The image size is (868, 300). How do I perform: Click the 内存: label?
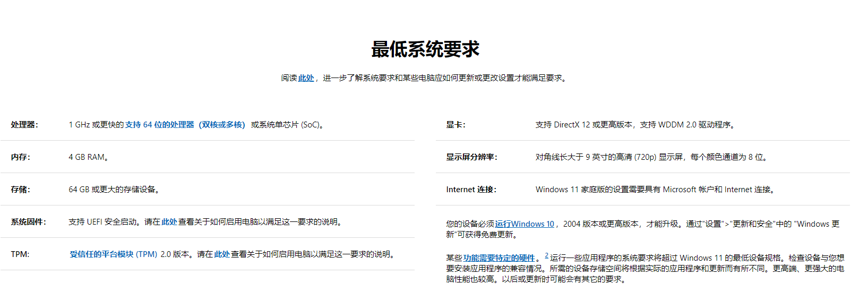21,157
